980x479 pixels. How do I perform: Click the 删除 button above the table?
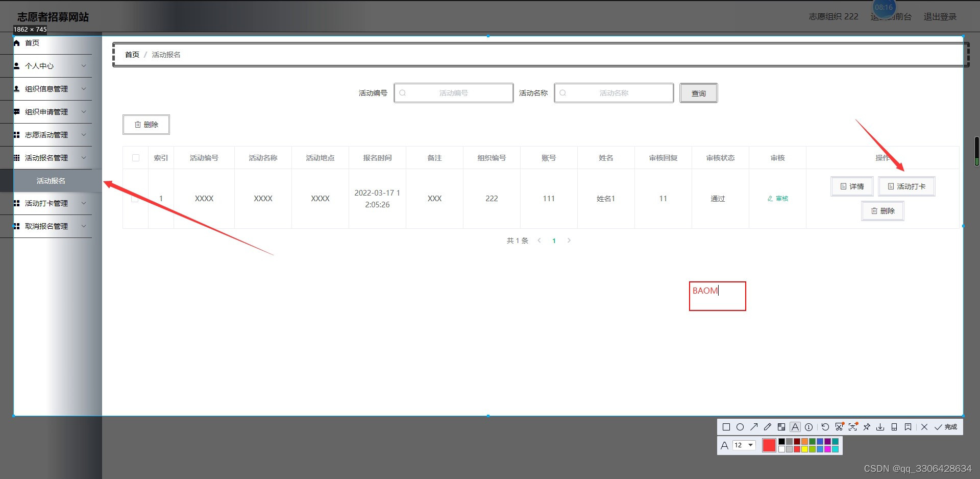(146, 125)
